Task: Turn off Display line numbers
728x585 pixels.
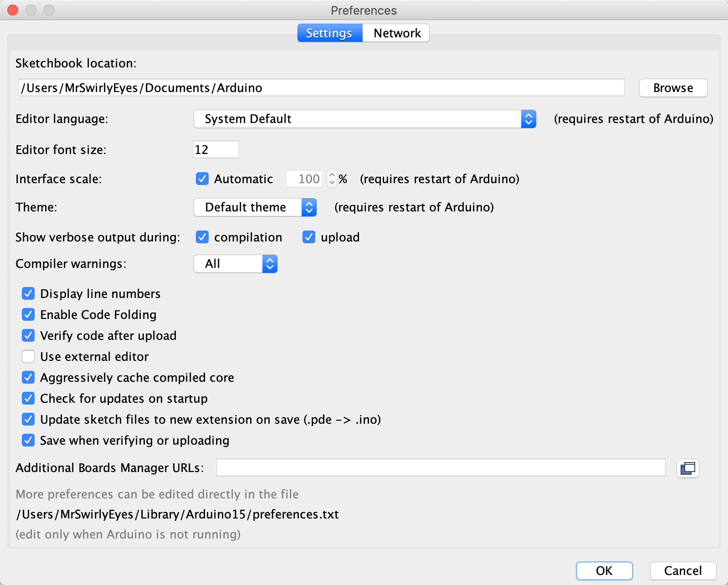Action: pos(28,293)
